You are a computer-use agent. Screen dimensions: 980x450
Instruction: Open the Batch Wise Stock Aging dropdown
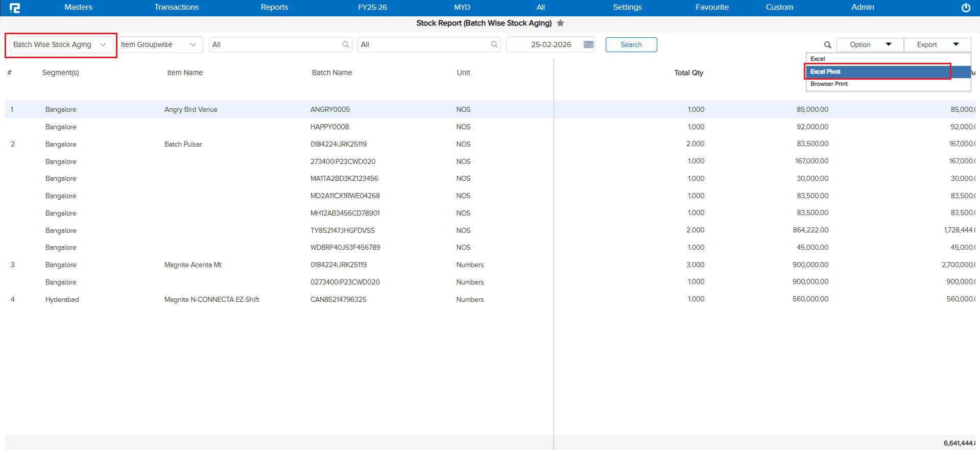tap(61, 45)
